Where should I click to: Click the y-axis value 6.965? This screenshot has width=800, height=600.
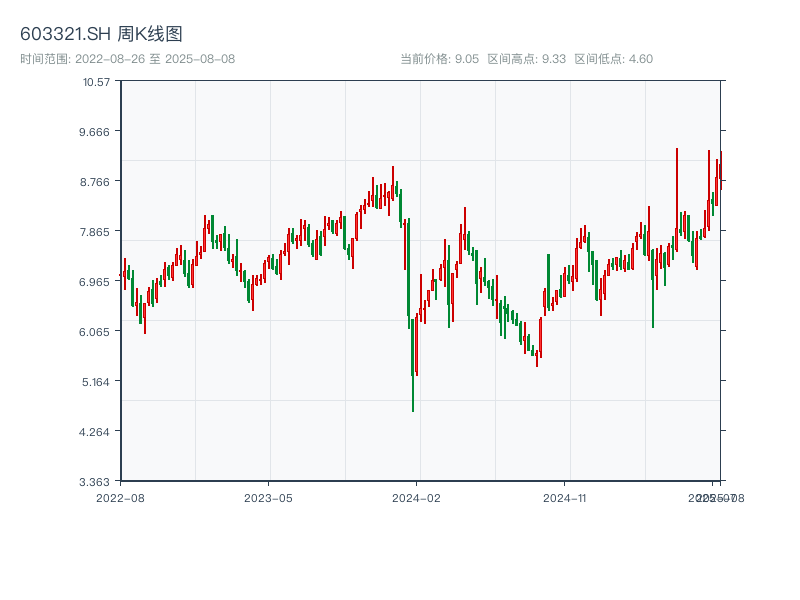(x=94, y=282)
